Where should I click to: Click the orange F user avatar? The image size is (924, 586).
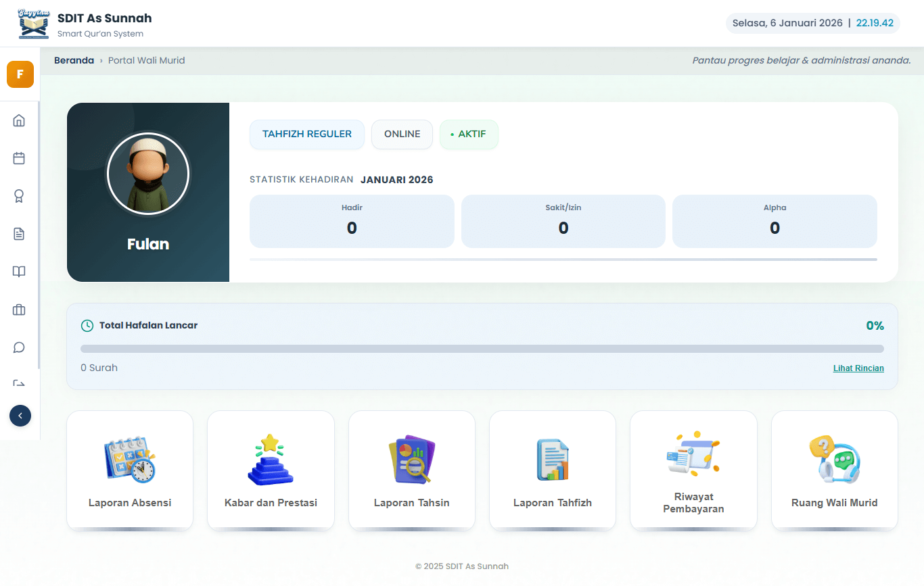[20, 74]
